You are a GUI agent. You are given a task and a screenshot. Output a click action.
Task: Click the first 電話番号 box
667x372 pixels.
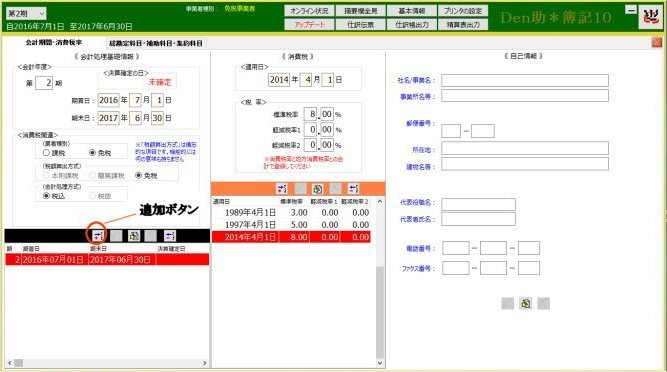click(456, 248)
